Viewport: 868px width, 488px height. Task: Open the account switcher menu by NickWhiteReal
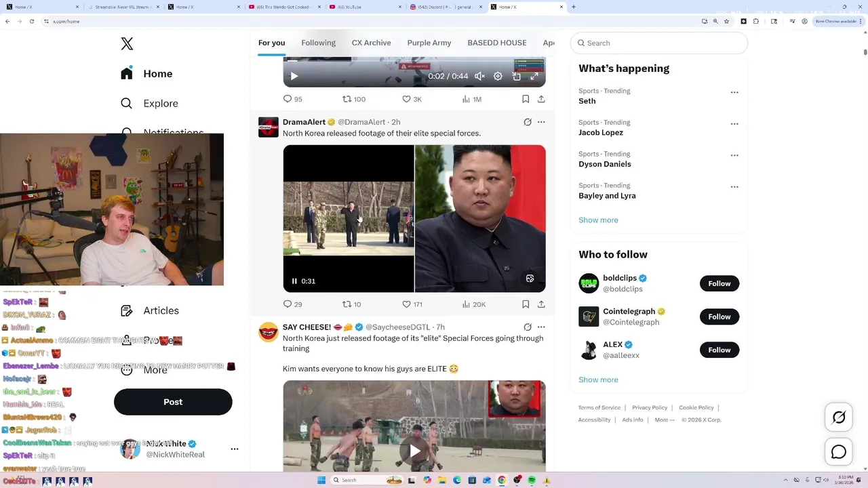point(235,449)
